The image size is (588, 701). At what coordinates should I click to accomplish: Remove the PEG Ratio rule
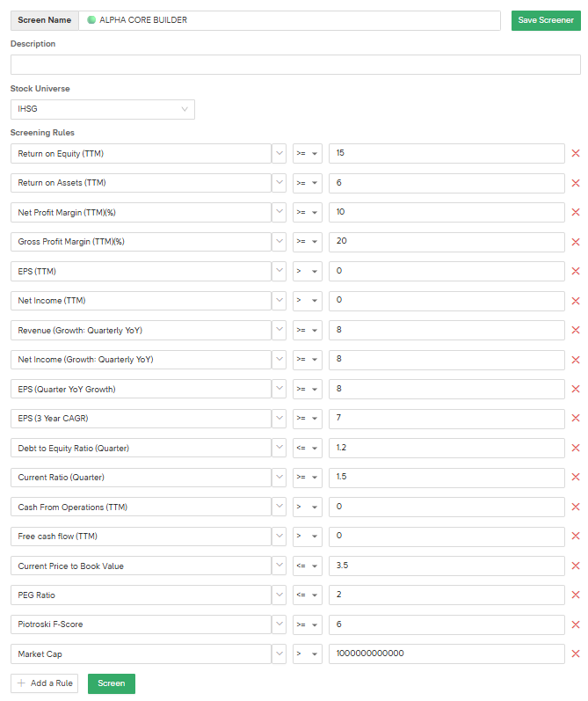(x=576, y=595)
